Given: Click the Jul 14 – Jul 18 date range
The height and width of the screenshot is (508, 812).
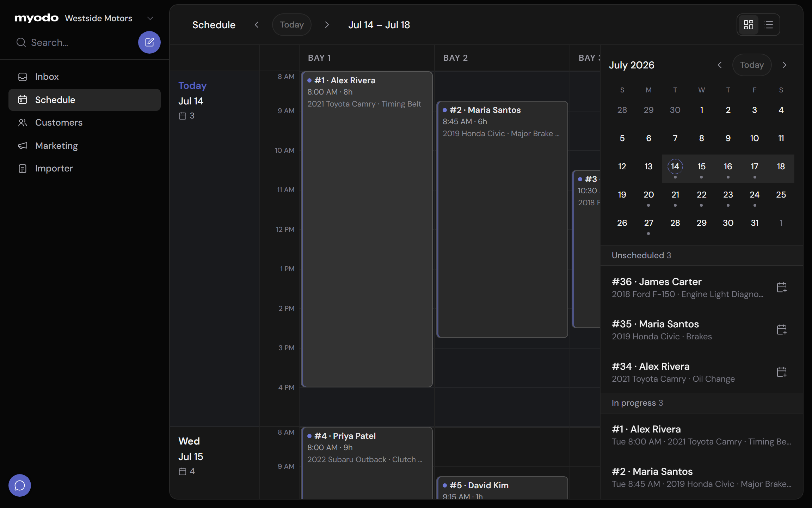Looking at the screenshot, I should pos(379,25).
